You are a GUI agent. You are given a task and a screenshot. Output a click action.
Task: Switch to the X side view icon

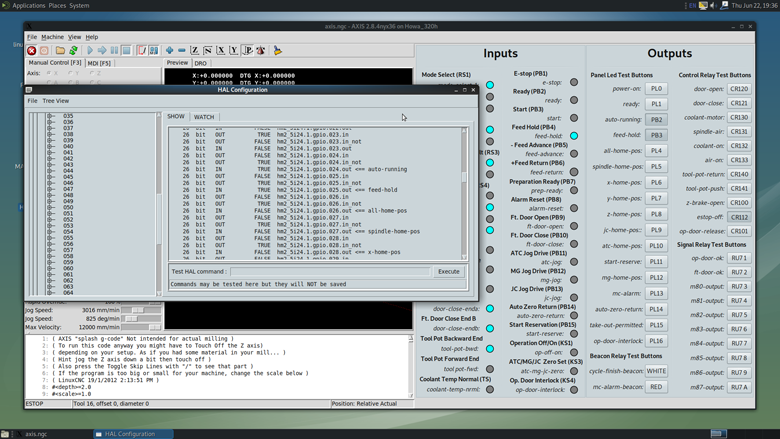pos(221,51)
